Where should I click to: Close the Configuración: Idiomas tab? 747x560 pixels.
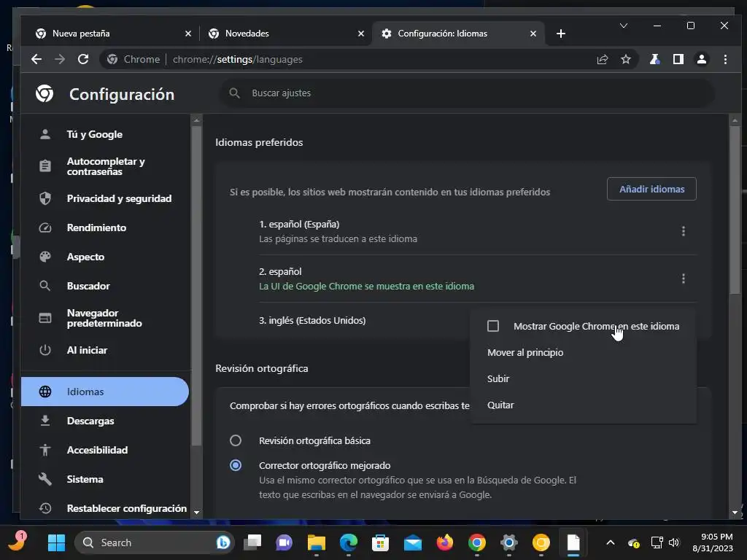point(533,34)
